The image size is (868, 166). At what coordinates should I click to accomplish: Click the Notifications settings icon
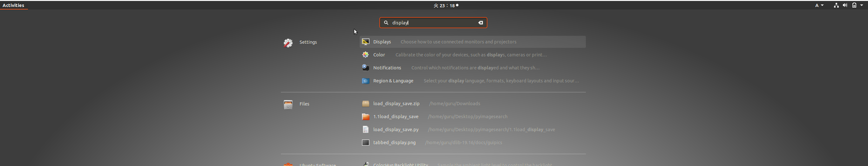click(365, 68)
